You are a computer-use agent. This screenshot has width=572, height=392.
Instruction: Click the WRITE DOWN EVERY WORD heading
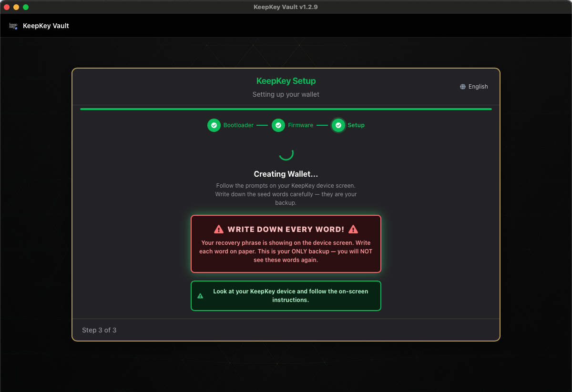[286, 230]
